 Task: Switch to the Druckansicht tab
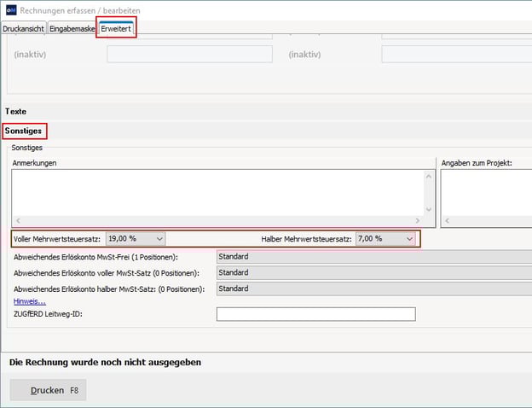click(x=24, y=28)
